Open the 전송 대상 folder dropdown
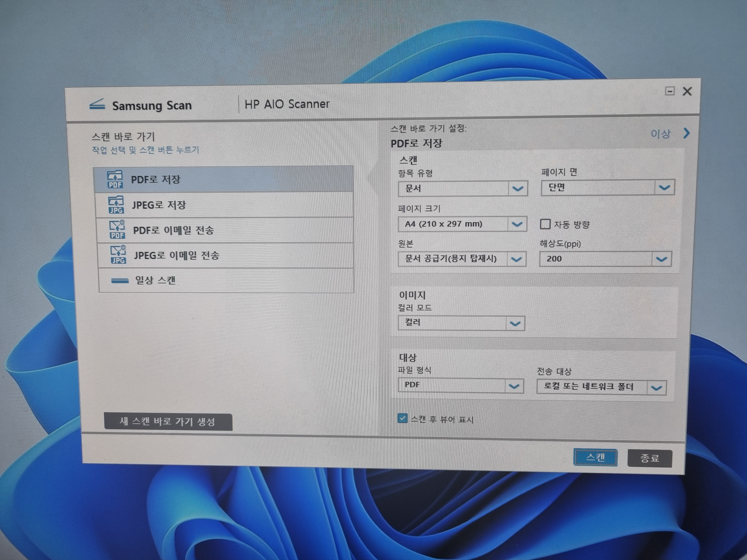The image size is (747, 560). tap(656, 388)
